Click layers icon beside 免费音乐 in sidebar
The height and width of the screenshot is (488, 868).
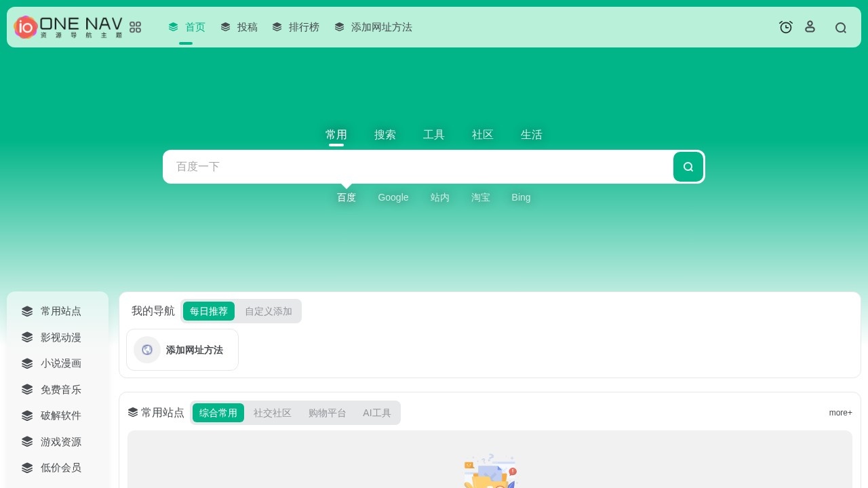point(27,390)
